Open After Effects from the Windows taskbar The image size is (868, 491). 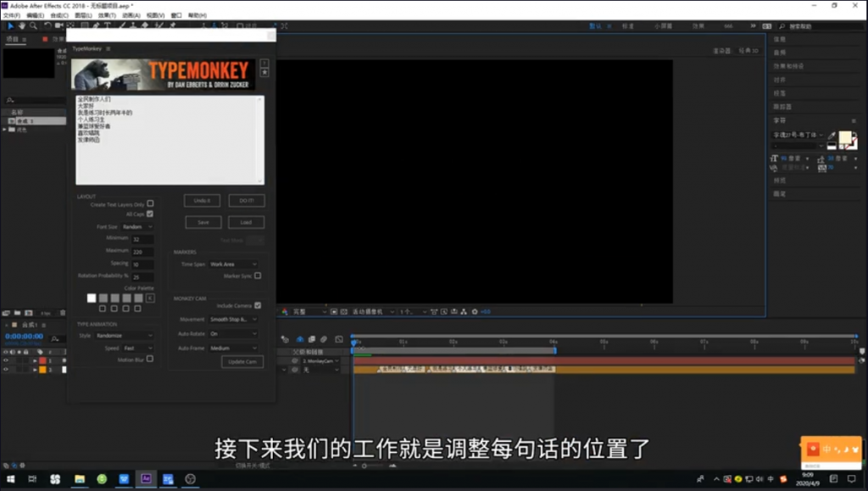(146, 479)
